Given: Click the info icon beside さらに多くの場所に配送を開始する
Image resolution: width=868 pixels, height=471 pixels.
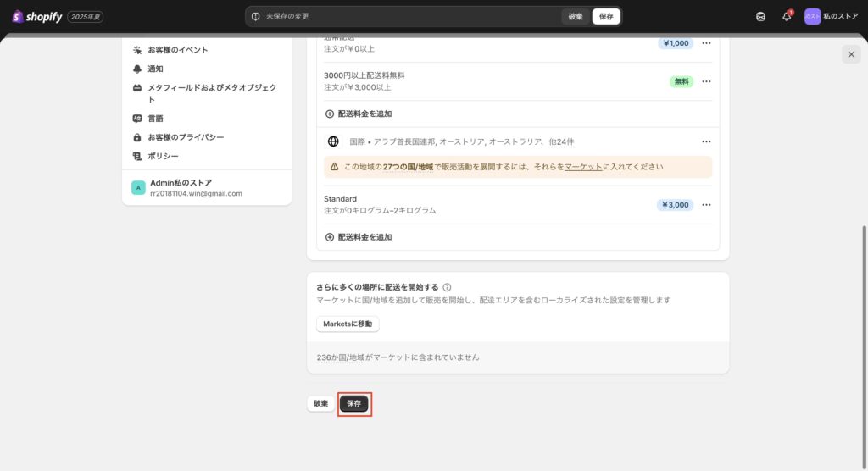Looking at the screenshot, I should pos(447,287).
